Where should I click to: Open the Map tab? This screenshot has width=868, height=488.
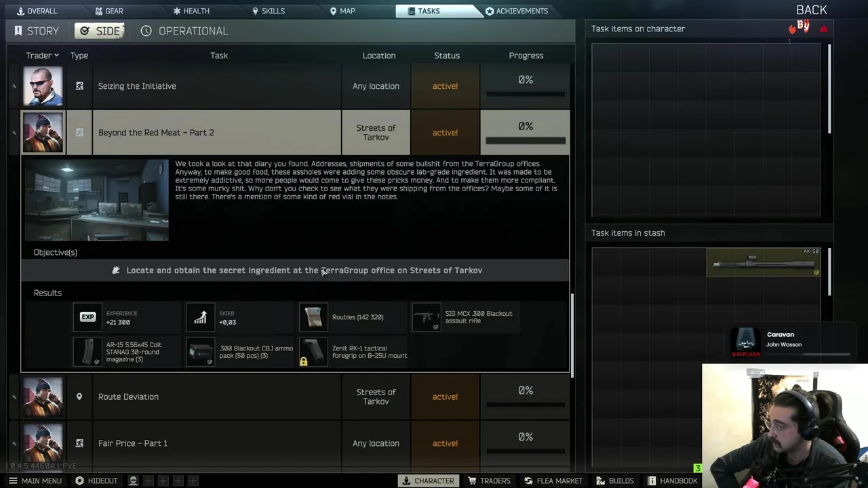342,11
